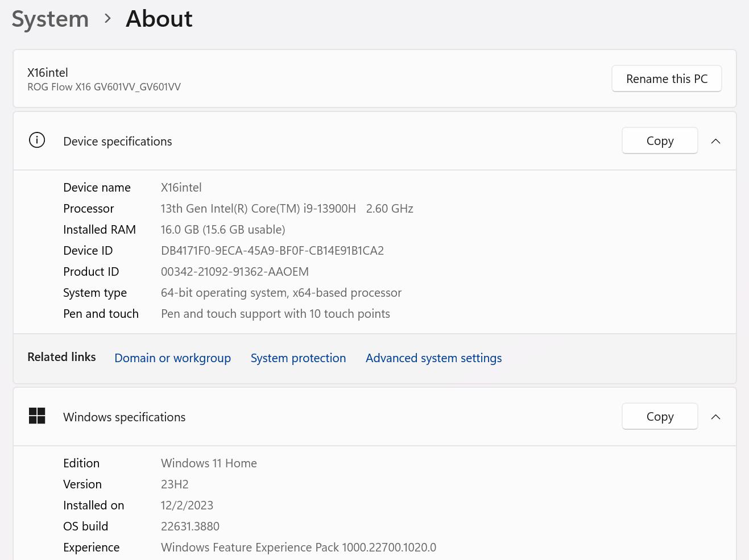Click the Rename this PC button
The width and height of the screenshot is (749, 560).
click(x=667, y=78)
